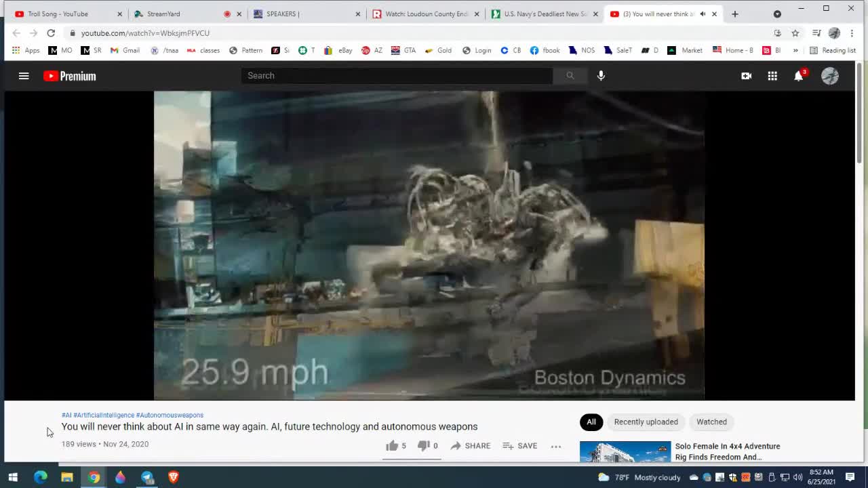Go back in browser history
868x488 pixels.
tap(16, 33)
